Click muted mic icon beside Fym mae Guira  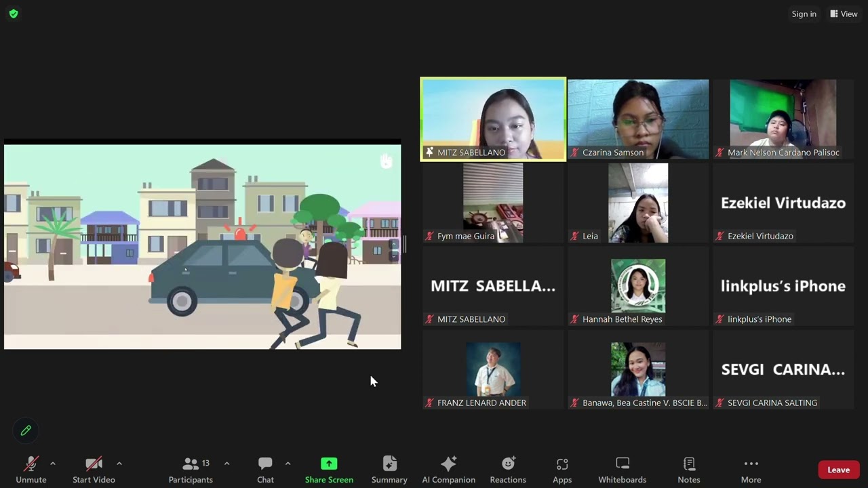[x=429, y=236]
